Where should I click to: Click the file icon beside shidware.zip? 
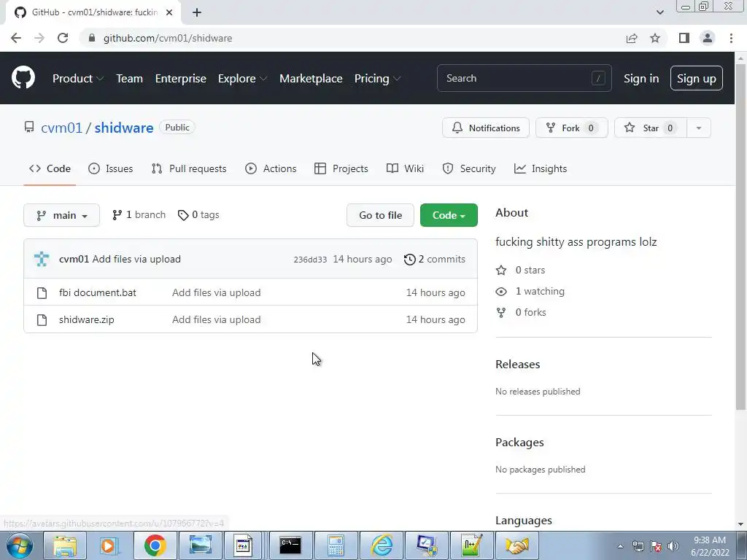[42, 320]
